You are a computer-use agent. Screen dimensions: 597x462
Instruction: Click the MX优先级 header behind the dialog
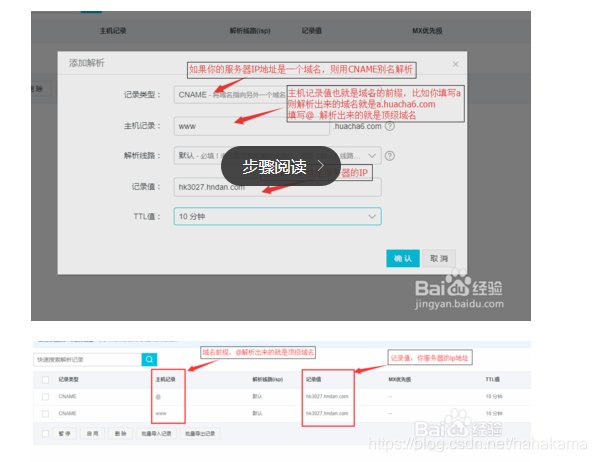point(427,31)
